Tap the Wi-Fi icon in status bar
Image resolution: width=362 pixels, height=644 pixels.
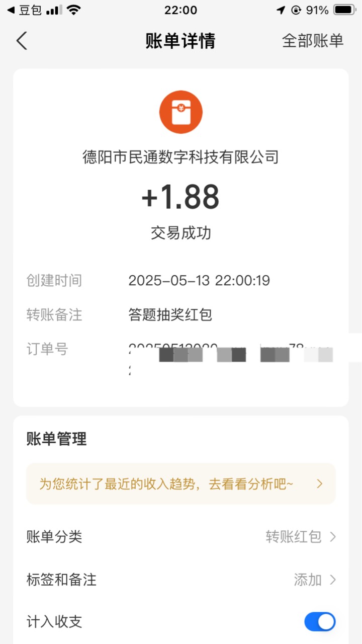tap(74, 10)
